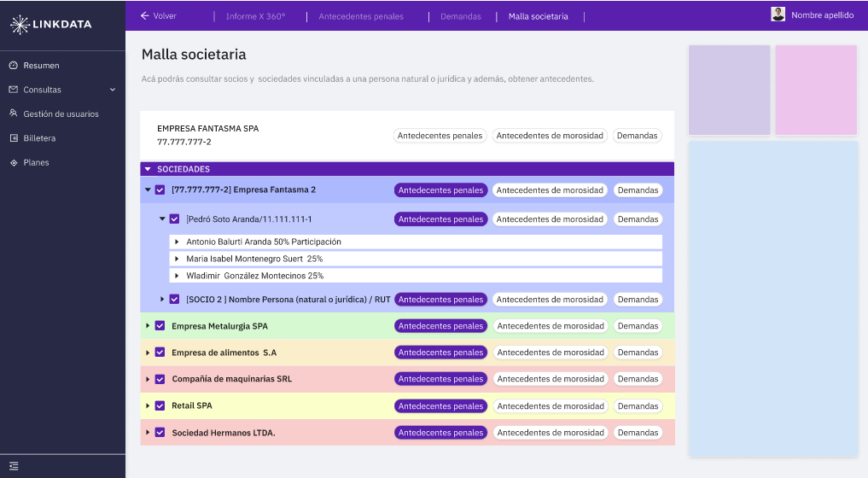Expand Maria Isabel Montenegro Suert row
Viewport: 868px width, 478px height.
[x=177, y=259]
